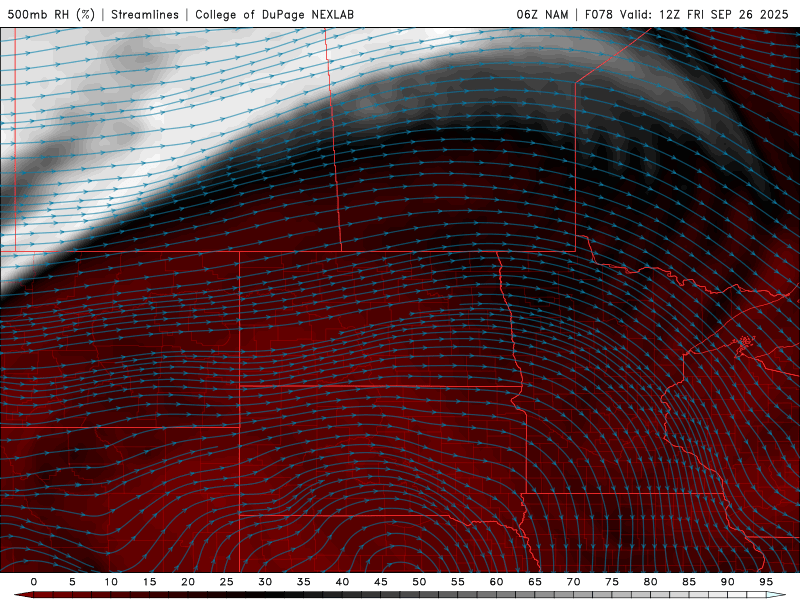Click the "0" label on the color scale

pyautogui.click(x=34, y=582)
